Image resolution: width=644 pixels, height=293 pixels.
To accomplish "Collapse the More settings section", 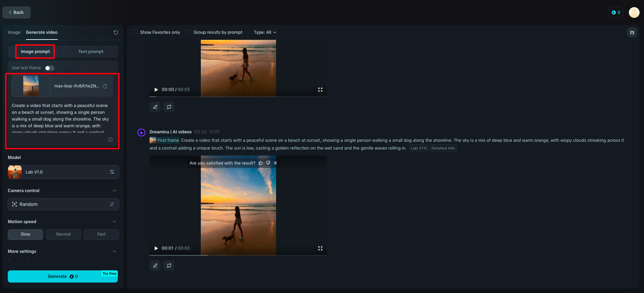I will coord(114,251).
